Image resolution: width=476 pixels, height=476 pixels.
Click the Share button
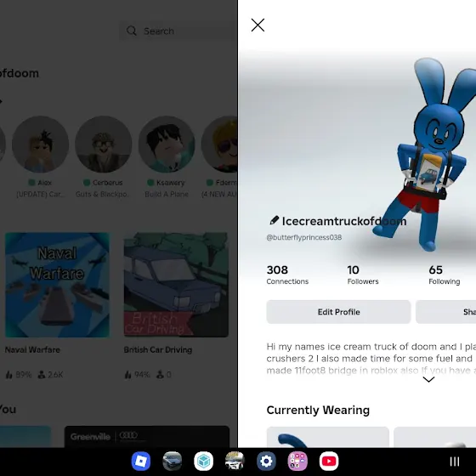[x=446, y=312]
